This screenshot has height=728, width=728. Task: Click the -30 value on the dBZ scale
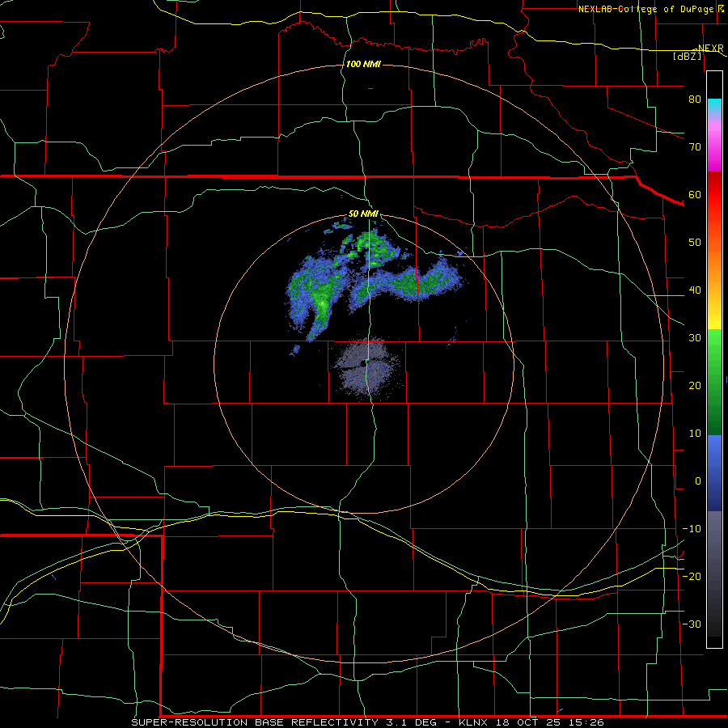tap(692, 624)
